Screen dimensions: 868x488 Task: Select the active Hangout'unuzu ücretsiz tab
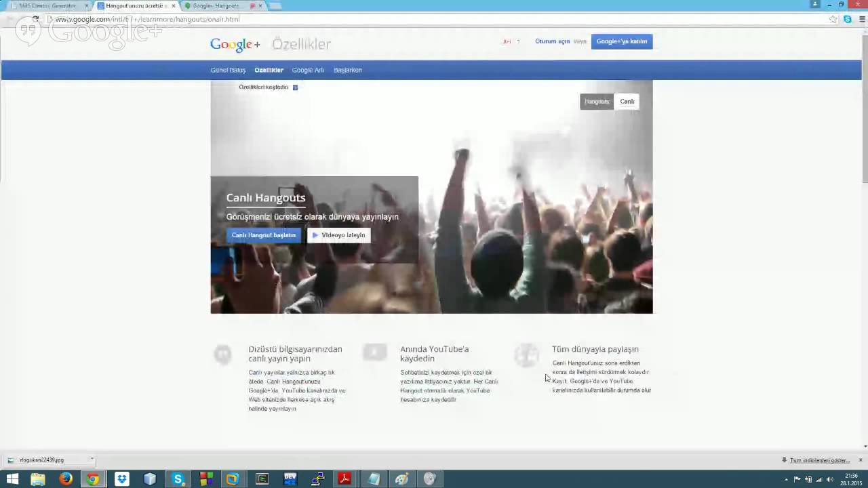(x=136, y=5)
